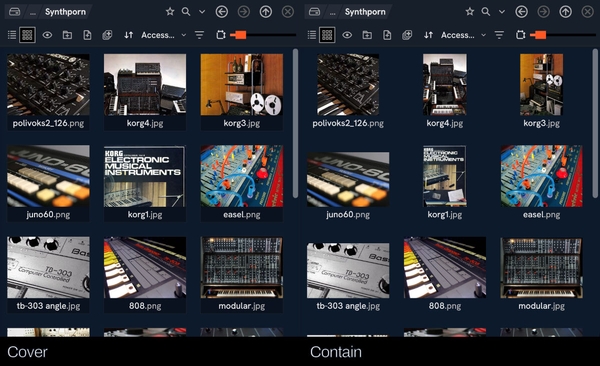Bookmark folder with star in Contain pane
Screen dimensions: 600x366
470,12
